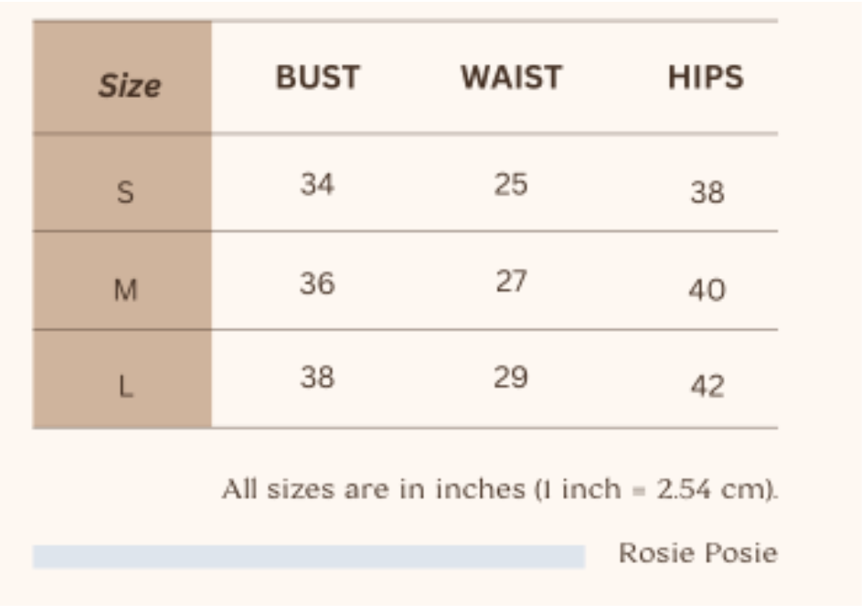Click bust value 38 for large

[317, 377]
